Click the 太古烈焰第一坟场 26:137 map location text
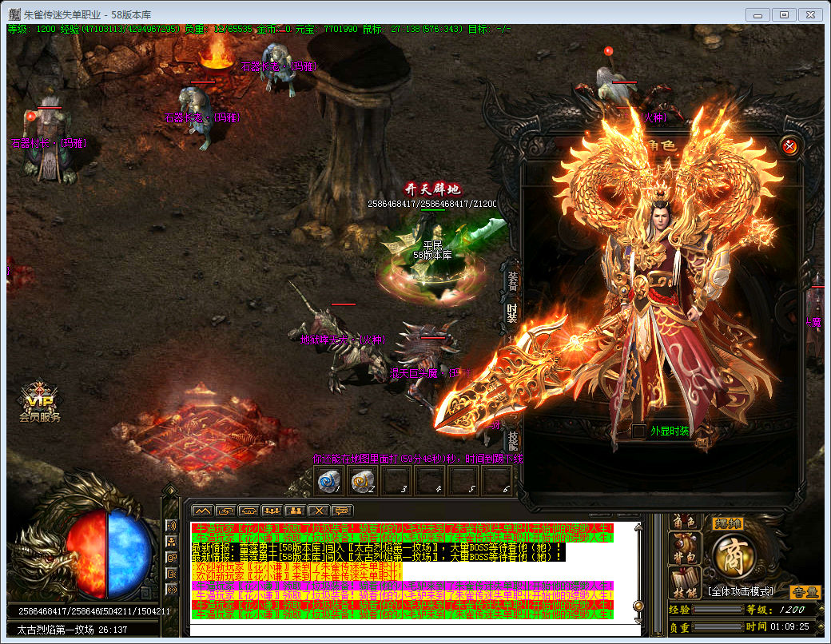Image resolution: width=831 pixels, height=644 pixels. (x=72, y=630)
